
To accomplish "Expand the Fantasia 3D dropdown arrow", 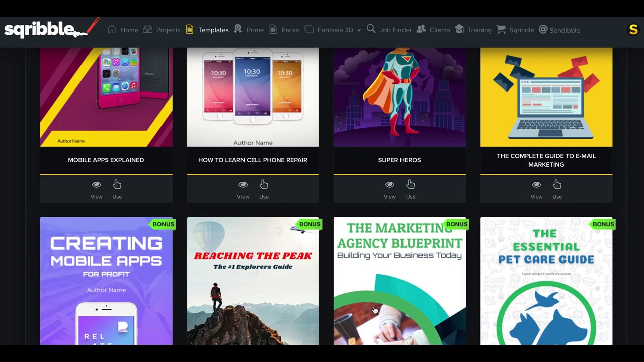I will 359,30.
